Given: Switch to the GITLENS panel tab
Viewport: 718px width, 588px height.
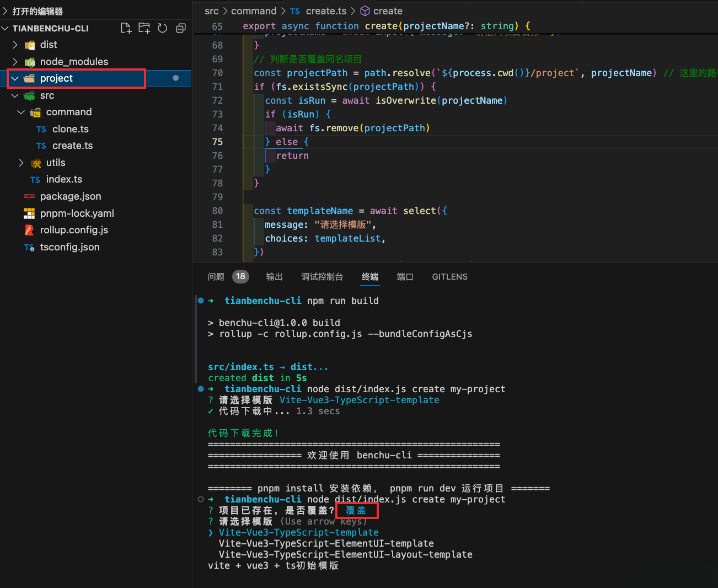Looking at the screenshot, I should pos(449,277).
